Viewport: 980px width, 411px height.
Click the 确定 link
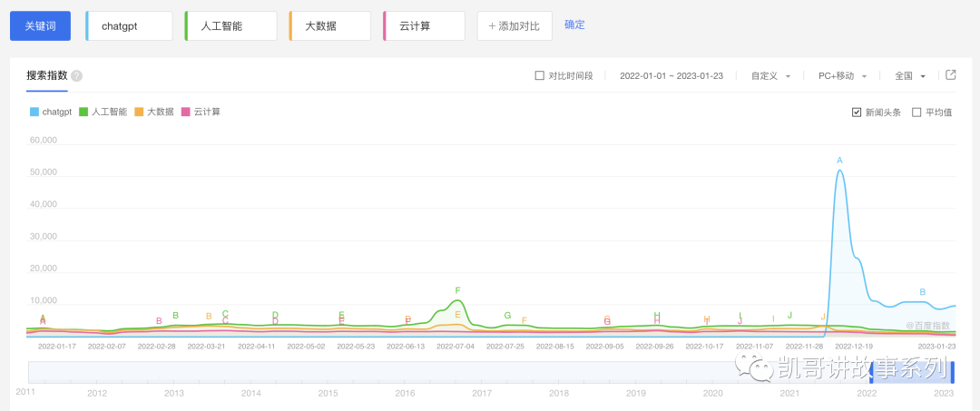coord(575,25)
